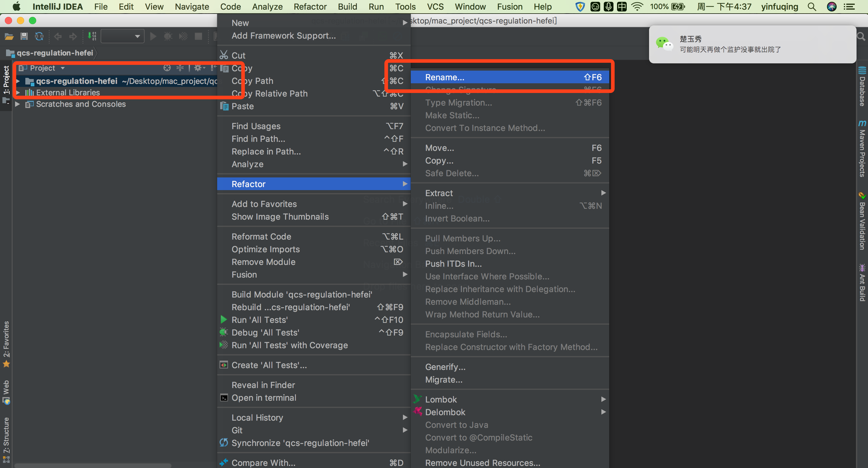
Task: Click the Stop square icon in toolbar
Action: pos(198,37)
